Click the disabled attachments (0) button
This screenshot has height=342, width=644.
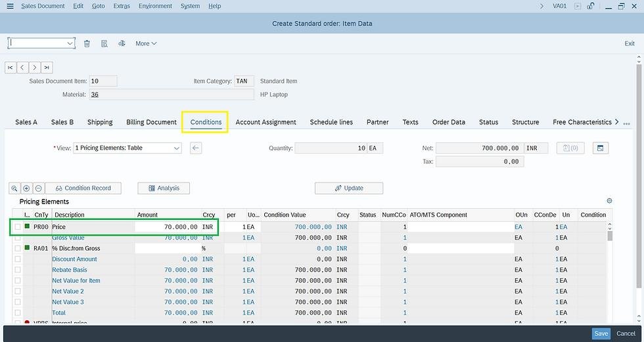570,148
